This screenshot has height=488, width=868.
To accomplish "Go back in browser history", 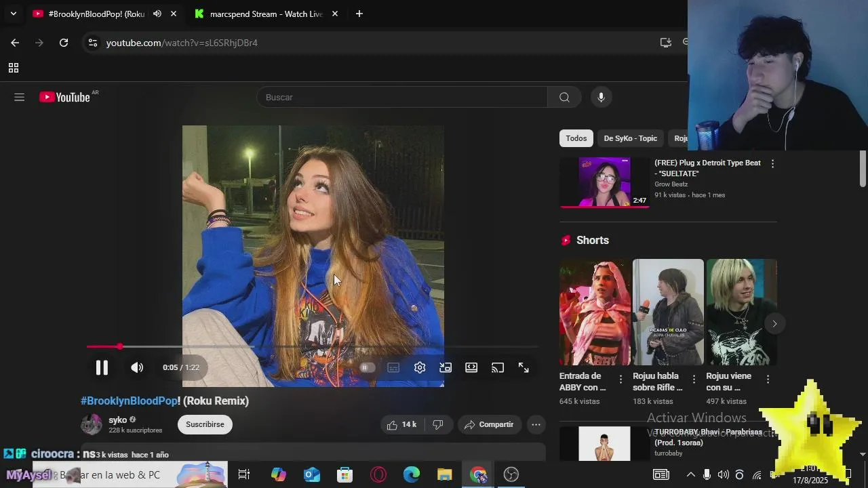I will pos(15,43).
